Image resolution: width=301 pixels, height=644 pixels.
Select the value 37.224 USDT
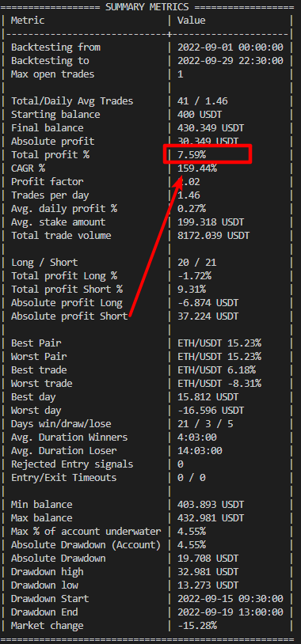pyautogui.click(x=208, y=316)
